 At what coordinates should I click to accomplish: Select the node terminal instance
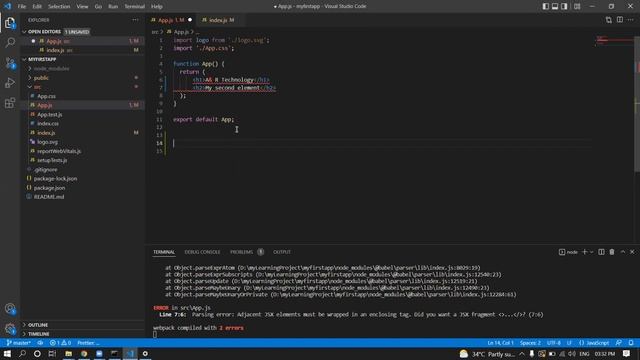click(x=568, y=252)
